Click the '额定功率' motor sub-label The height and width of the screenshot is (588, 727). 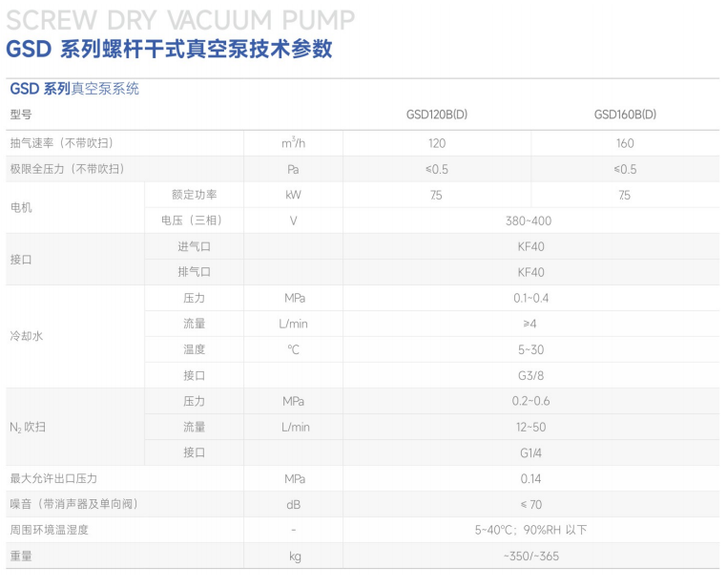coord(194,195)
